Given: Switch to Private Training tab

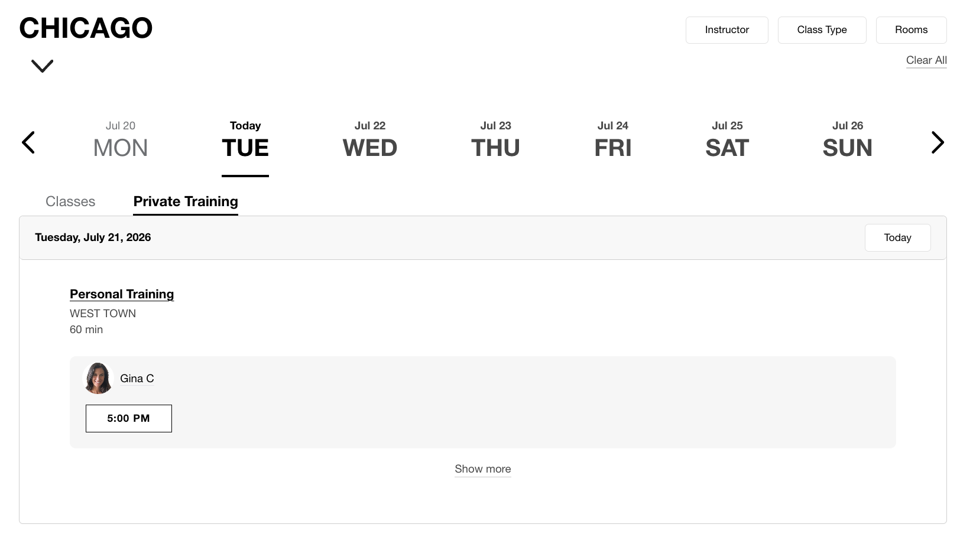Looking at the screenshot, I should (186, 201).
